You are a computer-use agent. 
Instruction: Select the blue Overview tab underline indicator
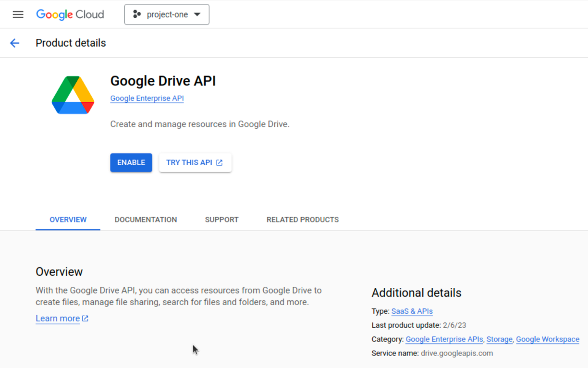68,230
